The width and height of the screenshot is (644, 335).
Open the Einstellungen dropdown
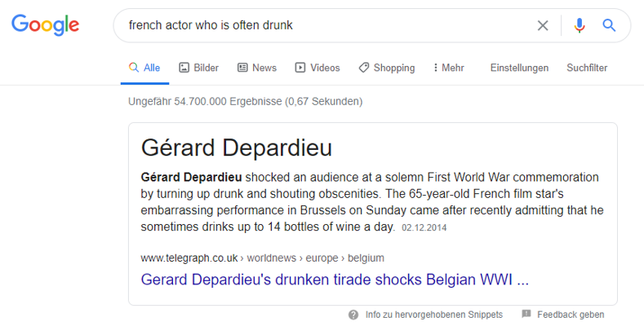pos(519,68)
